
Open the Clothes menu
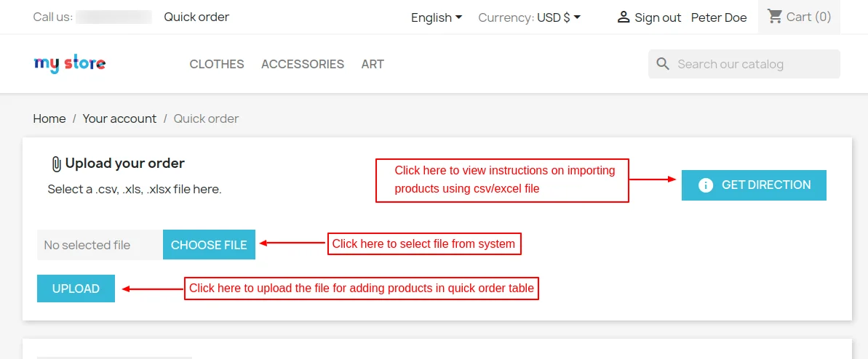pyautogui.click(x=217, y=64)
